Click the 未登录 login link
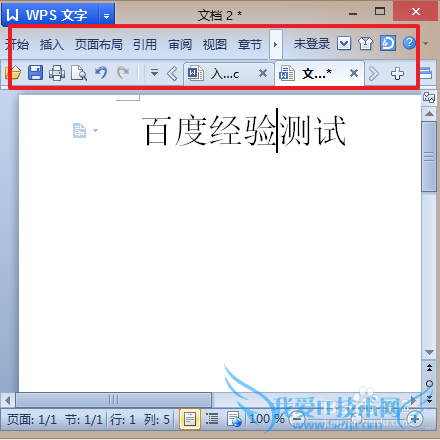 click(x=312, y=43)
